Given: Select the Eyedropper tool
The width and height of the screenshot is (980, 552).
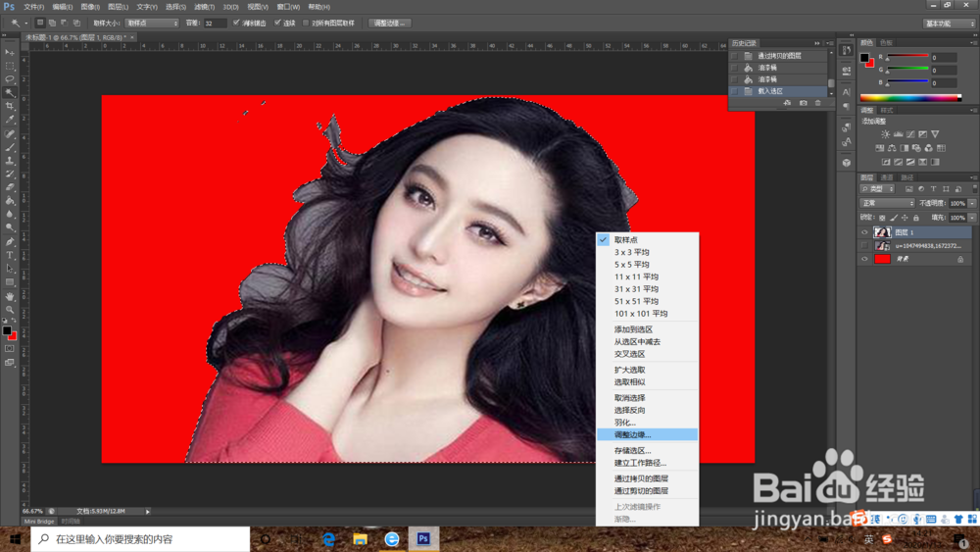Looking at the screenshot, I should tap(10, 120).
